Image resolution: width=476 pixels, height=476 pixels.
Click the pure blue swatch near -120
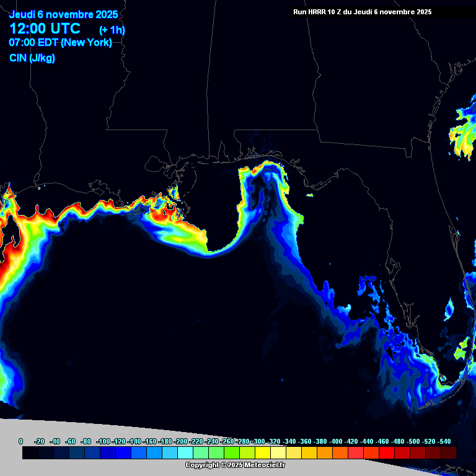pyautogui.click(x=123, y=453)
